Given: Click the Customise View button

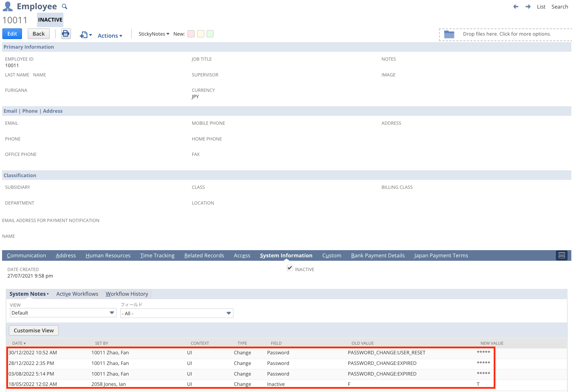Looking at the screenshot, I should 34,330.
